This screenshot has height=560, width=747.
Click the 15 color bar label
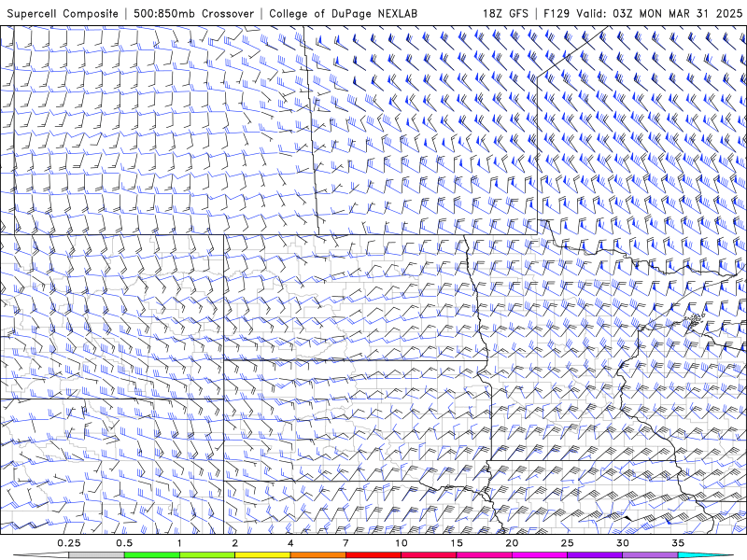[457, 543]
